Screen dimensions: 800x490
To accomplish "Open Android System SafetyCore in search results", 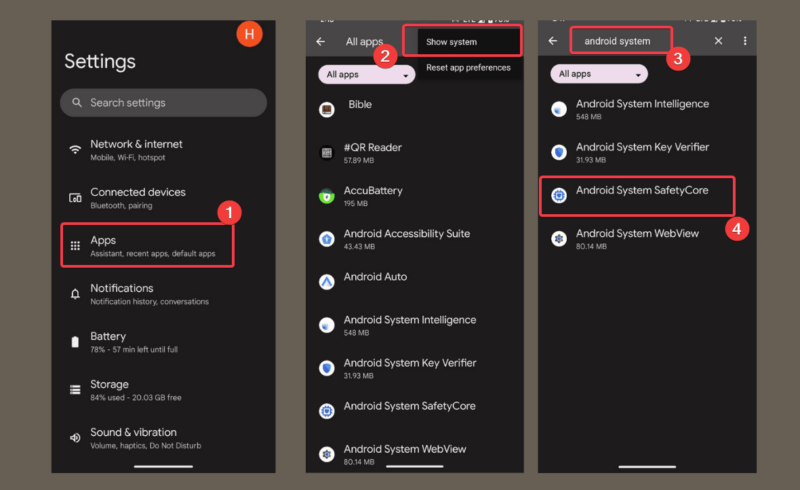I will click(637, 196).
